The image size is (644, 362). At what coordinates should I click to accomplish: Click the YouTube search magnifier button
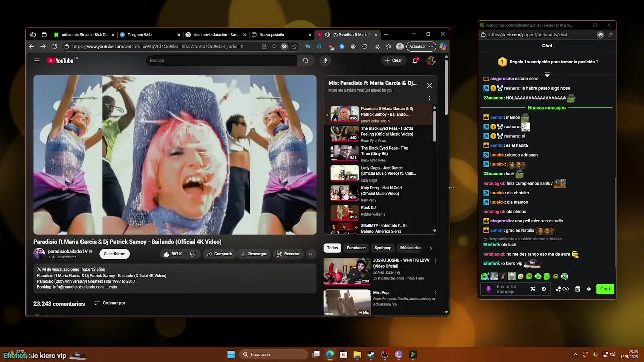(305, 61)
